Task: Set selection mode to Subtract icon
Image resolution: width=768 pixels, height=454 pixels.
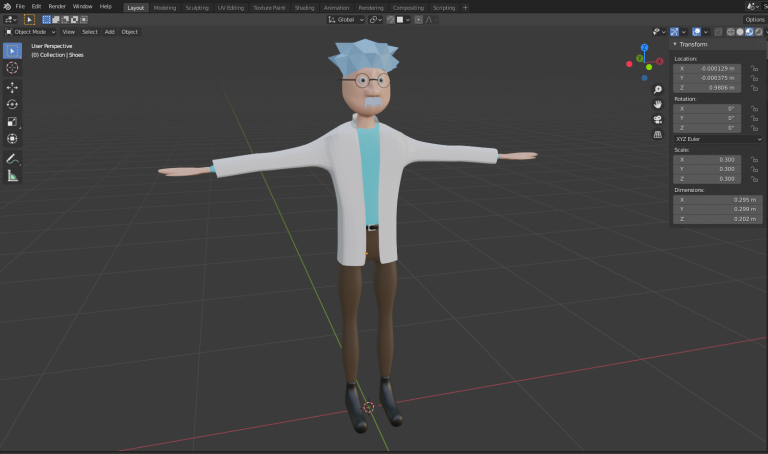Action: (65, 20)
